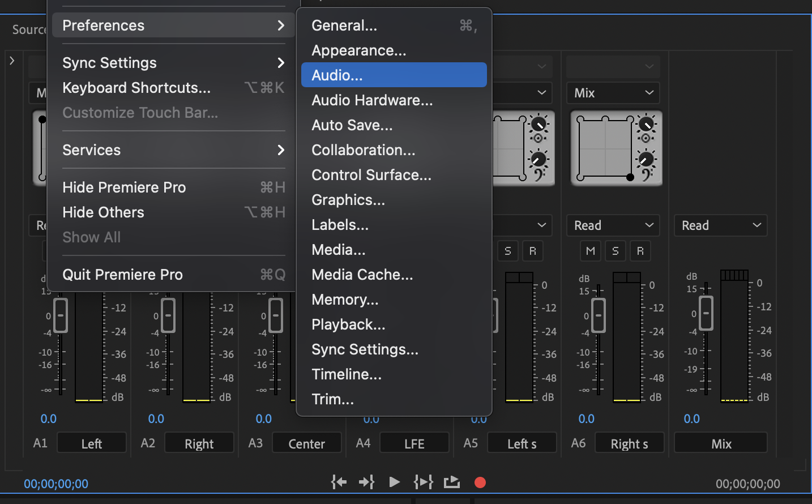Click the A5 track name field Left s
Image resolution: width=812 pixels, height=504 pixels.
[522, 443]
